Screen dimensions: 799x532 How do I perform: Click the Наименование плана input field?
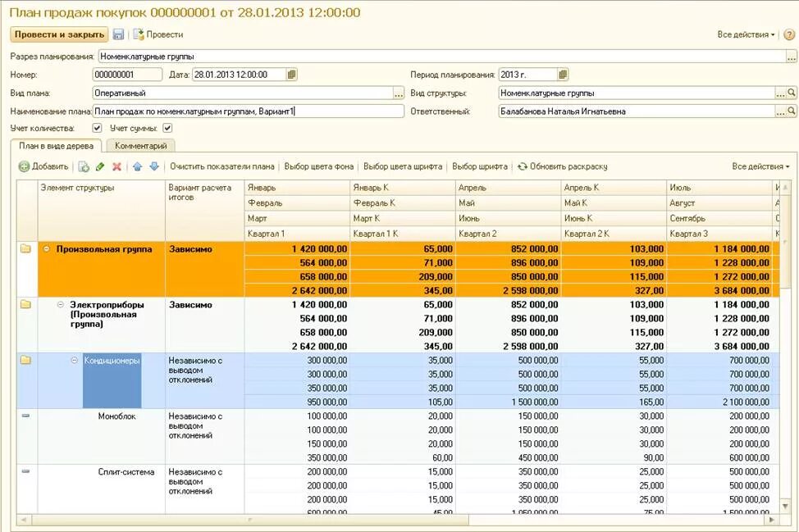point(249,111)
